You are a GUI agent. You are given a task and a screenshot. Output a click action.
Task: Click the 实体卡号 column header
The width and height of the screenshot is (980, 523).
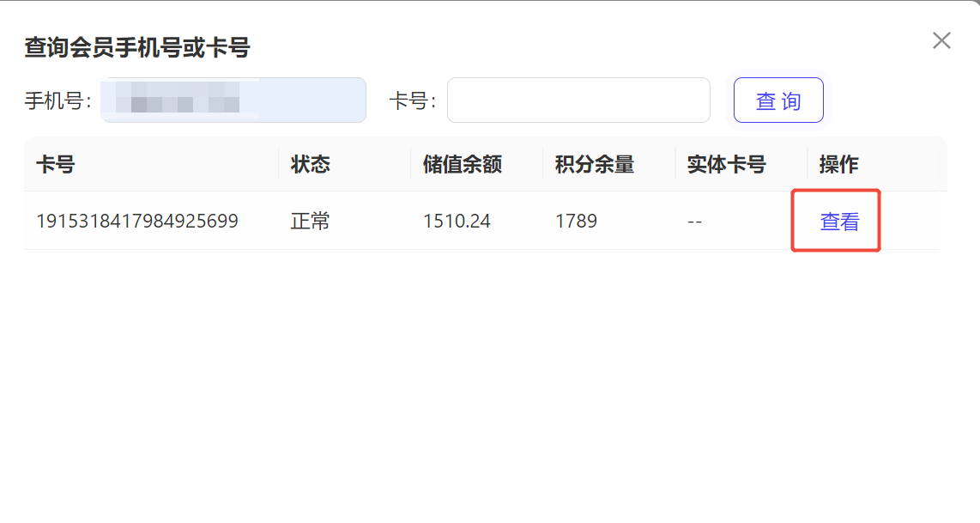726,165
